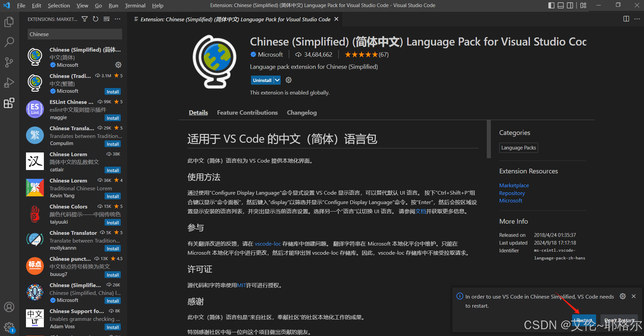
Task: Open the 文档 documentation link
Action: 420,212
